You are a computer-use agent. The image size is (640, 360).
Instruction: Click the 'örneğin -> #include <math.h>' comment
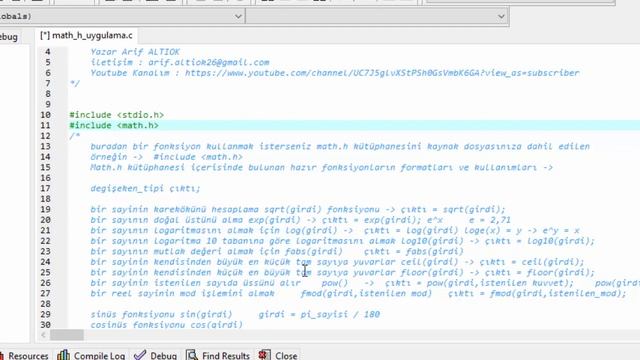pos(167,157)
